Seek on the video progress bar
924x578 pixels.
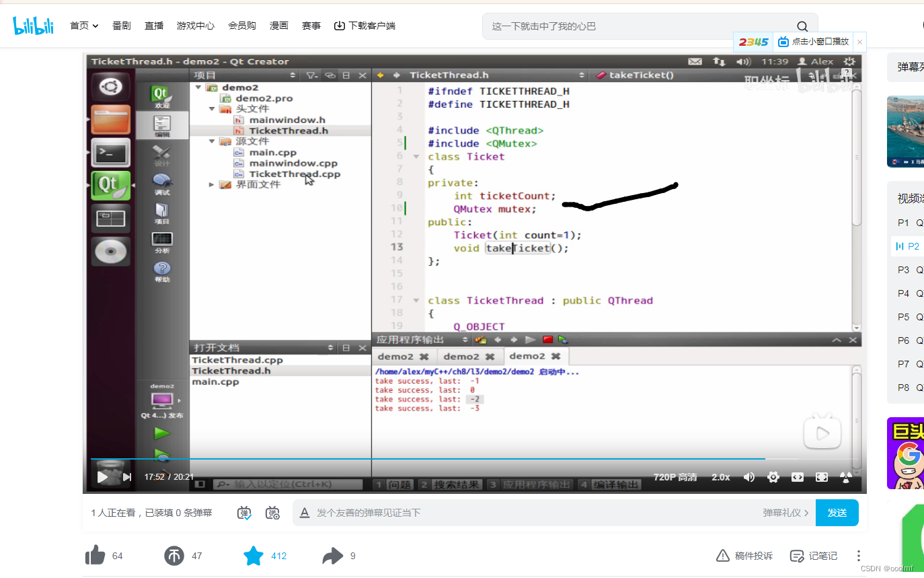[x=475, y=459]
